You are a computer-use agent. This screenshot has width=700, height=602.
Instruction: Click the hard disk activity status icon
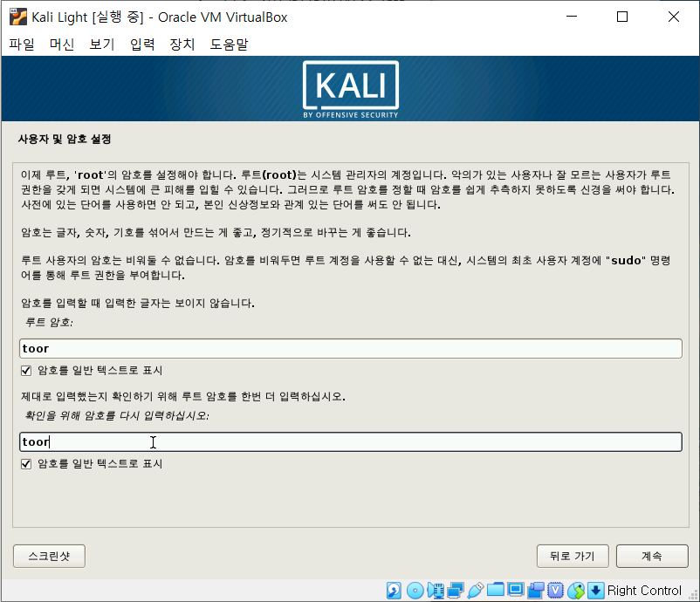[x=394, y=591]
